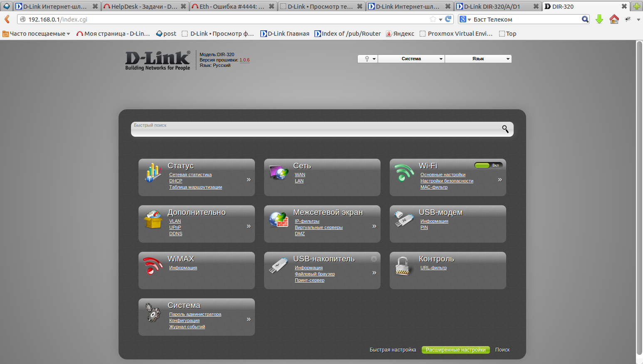Viewport: 643px width, 364px height.
Task: Click the USB-модем 3G dongle icon
Action: [x=404, y=219]
